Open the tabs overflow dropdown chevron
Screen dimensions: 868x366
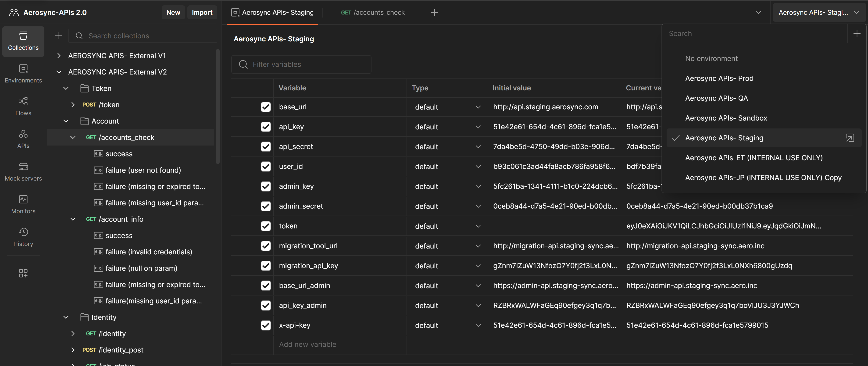coord(758,12)
